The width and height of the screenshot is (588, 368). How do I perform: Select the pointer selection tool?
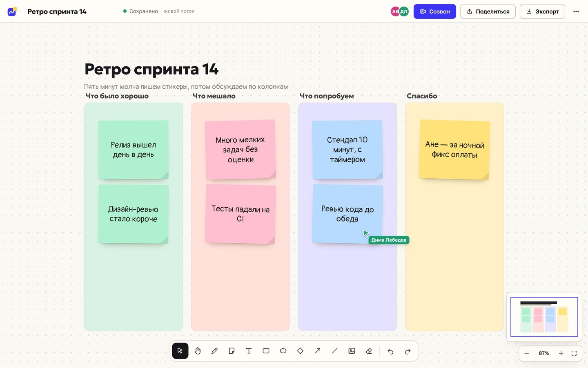[180, 351]
